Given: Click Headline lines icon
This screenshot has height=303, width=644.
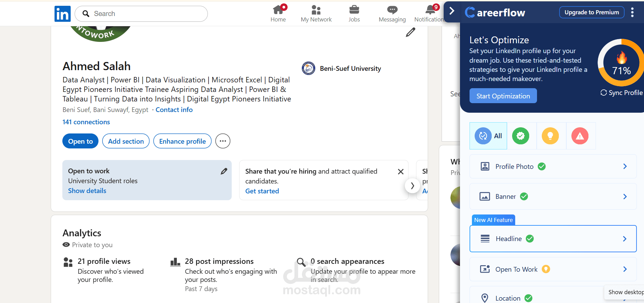Looking at the screenshot, I should click(485, 239).
